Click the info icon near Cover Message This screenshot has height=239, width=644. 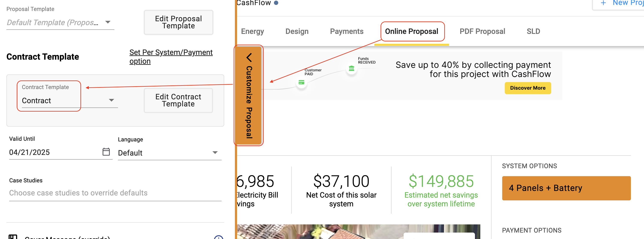point(219,237)
